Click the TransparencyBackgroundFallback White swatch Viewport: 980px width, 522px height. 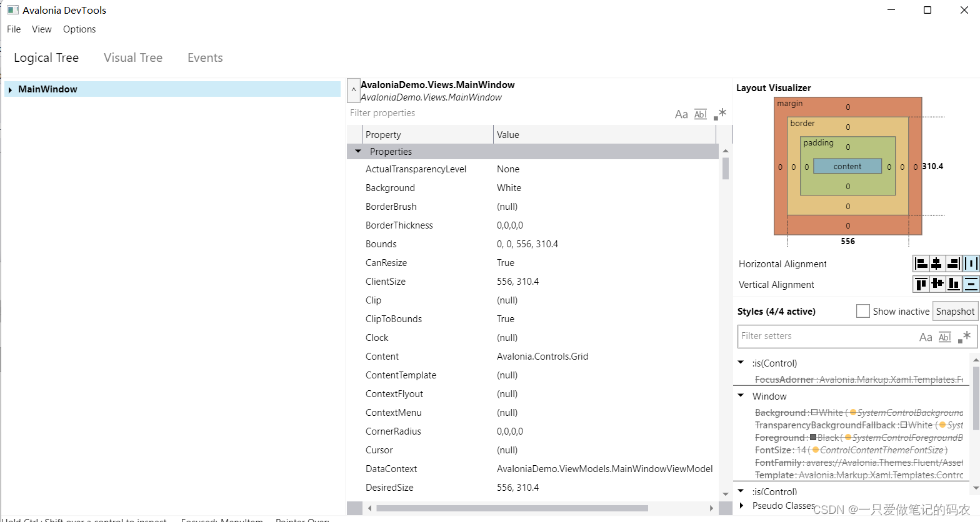click(x=904, y=425)
